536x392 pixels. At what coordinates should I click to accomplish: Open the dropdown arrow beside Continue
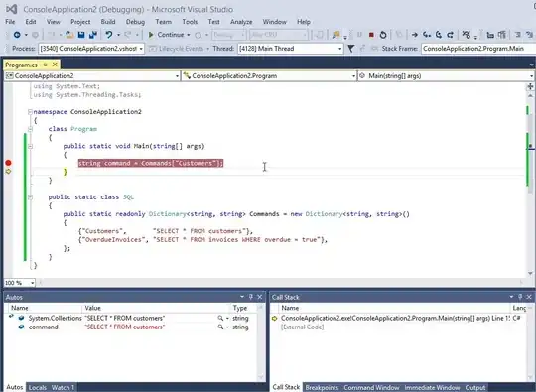[x=189, y=35]
